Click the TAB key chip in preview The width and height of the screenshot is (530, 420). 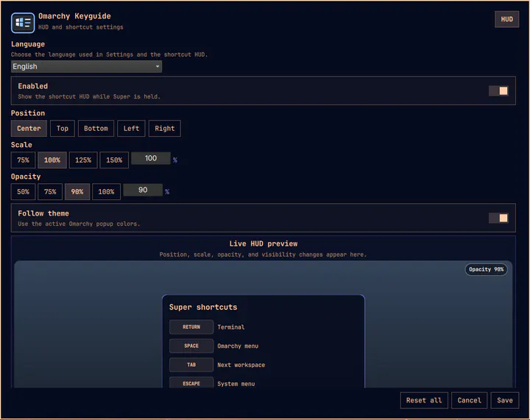tap(191, 365)
